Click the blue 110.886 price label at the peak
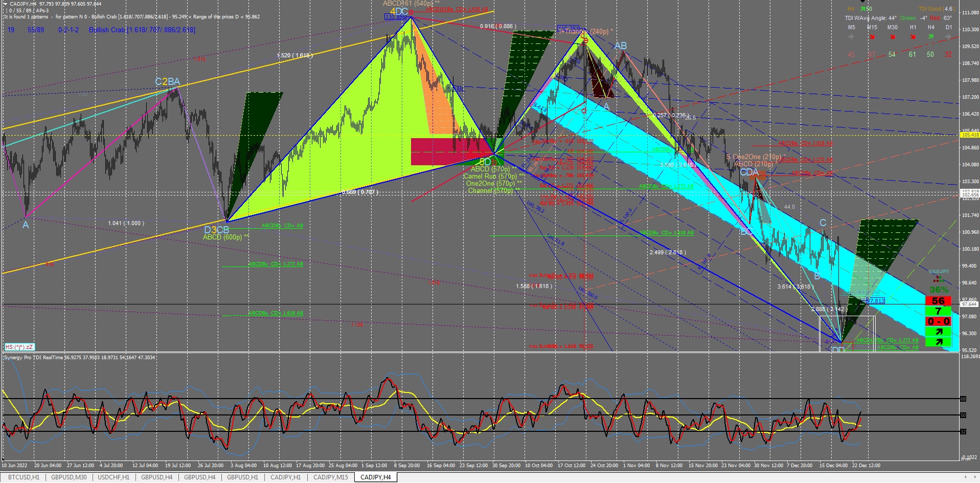This screenshot has width=980, height=483. [396, 17]
